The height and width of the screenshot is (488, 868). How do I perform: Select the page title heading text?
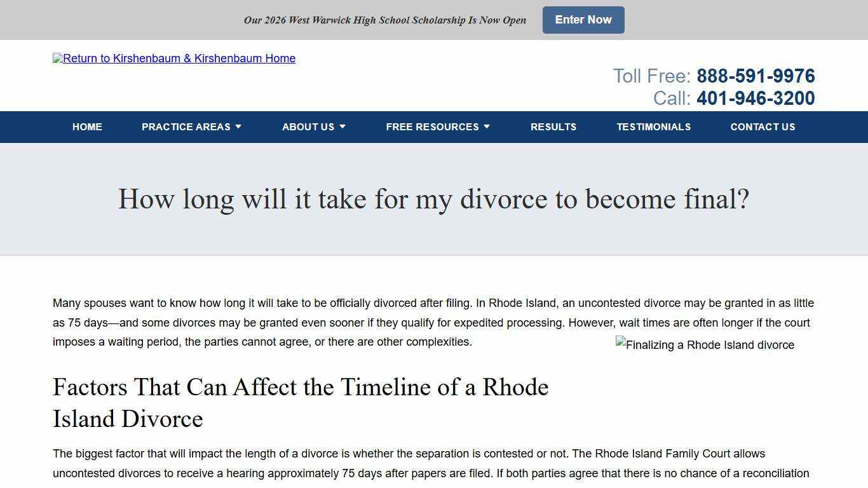click(x=434, y=199)
